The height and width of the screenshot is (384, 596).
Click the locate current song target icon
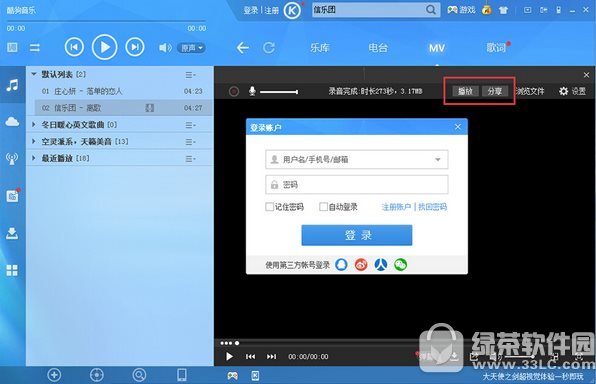[97, 375]
